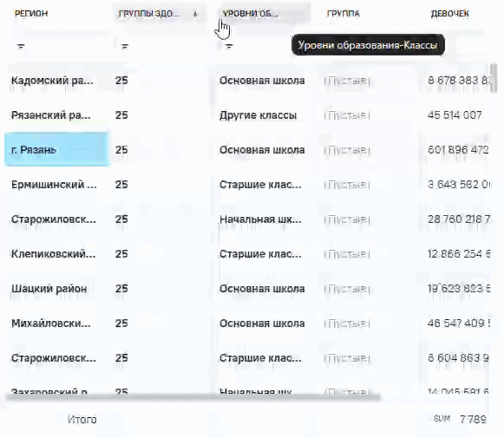Sort by the Регион column header
The width and height of the screenshot is (504, 438).
[31, 14]
